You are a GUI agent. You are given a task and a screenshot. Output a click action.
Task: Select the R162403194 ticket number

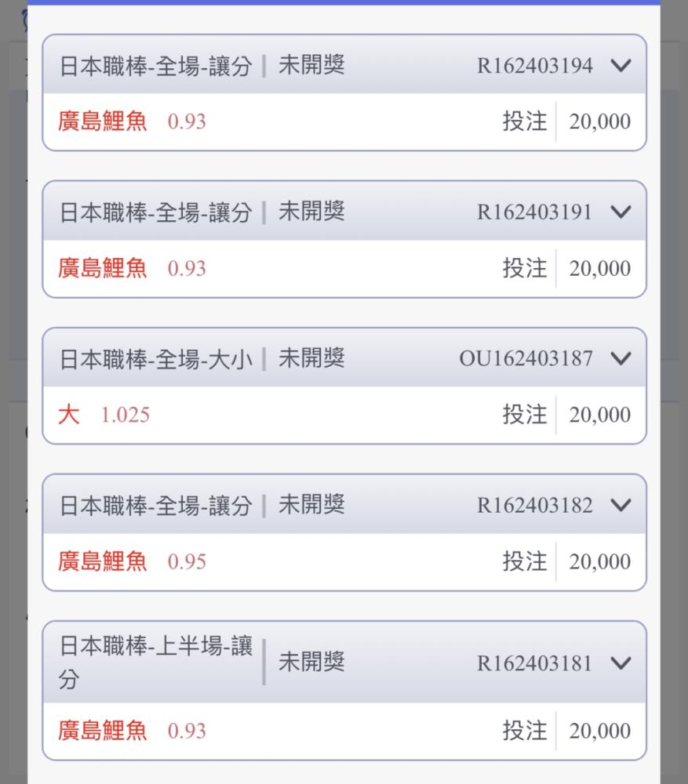(535, 66)
